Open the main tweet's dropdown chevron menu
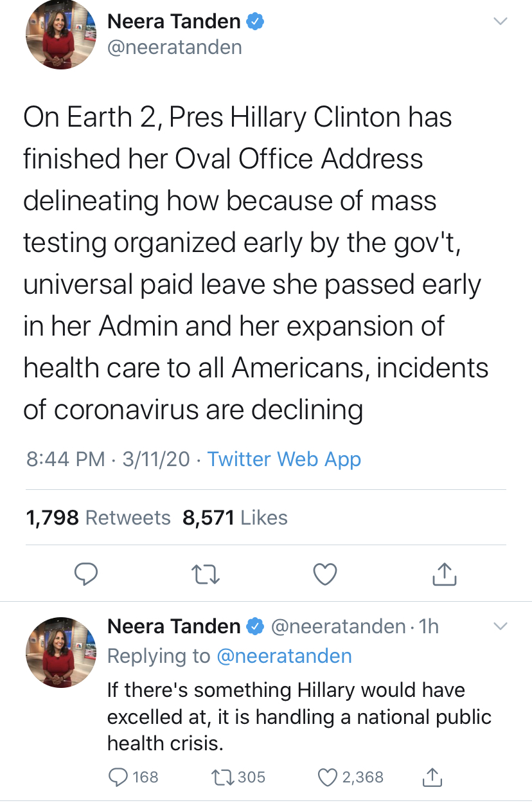This screenshot has width=532, height=803. pos(499,21)
